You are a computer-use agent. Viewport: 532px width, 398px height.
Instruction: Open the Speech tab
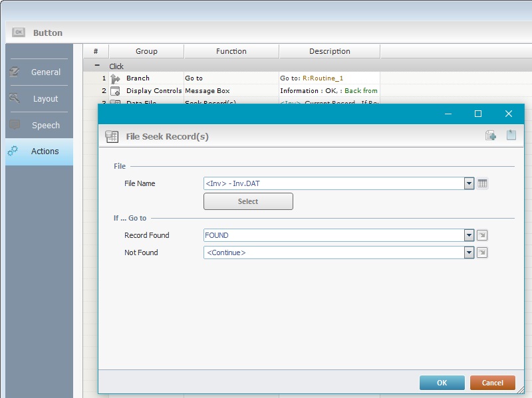tap(39, 126)
